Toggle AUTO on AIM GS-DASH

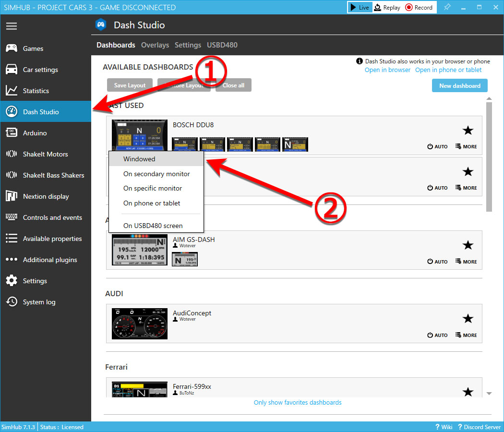[437, 262]
